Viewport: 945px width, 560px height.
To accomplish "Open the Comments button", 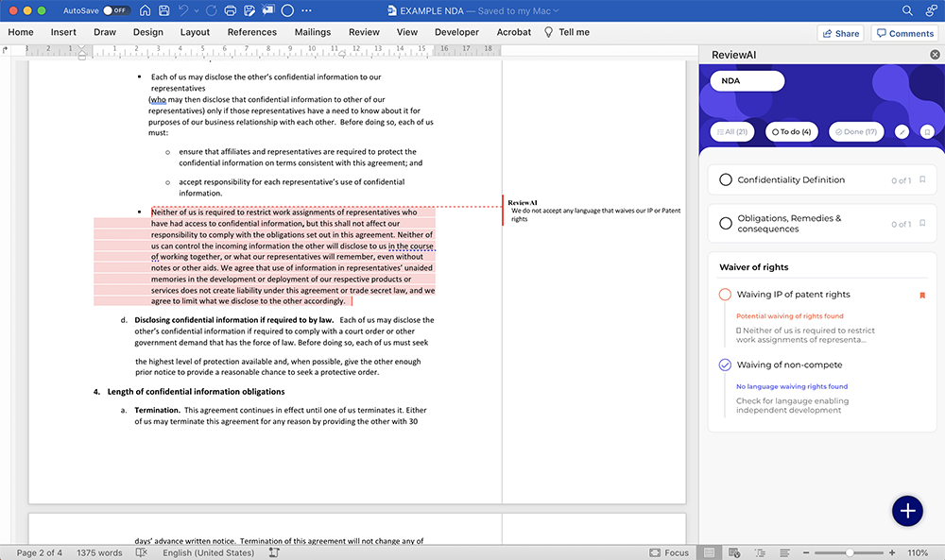I will pos(905,33).
